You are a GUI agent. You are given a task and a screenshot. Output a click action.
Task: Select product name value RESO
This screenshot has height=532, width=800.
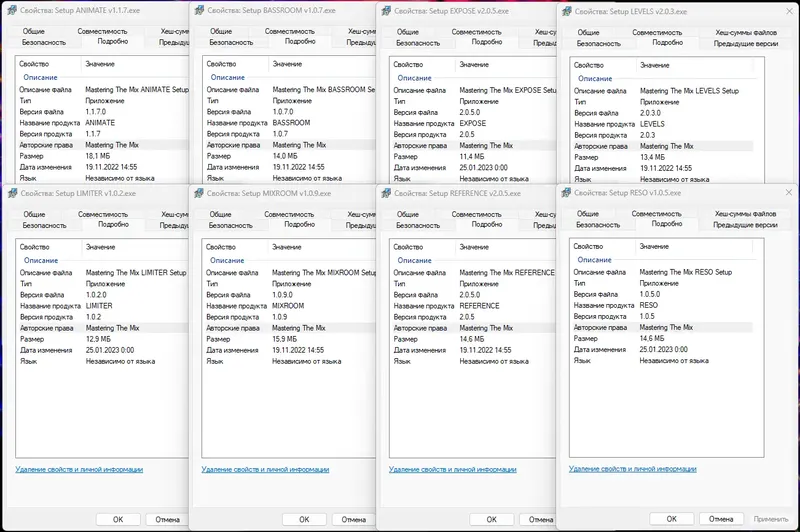tap(648, 305)
